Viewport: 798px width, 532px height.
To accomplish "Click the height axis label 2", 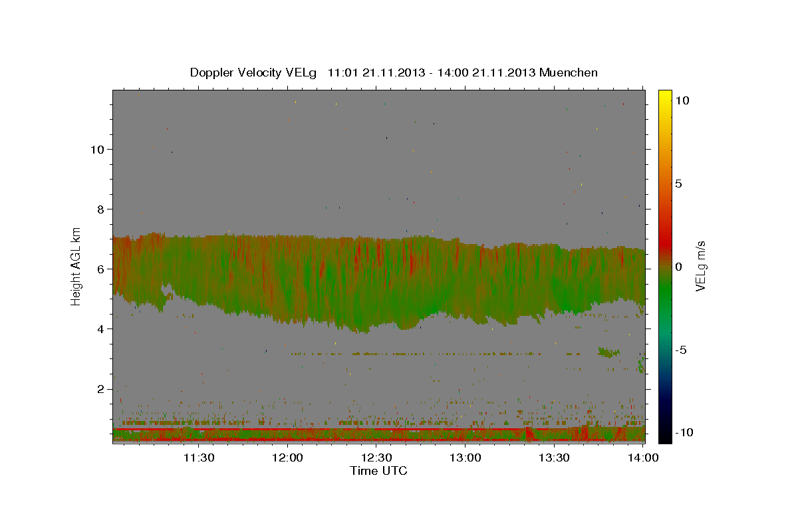I will point(100,388).
